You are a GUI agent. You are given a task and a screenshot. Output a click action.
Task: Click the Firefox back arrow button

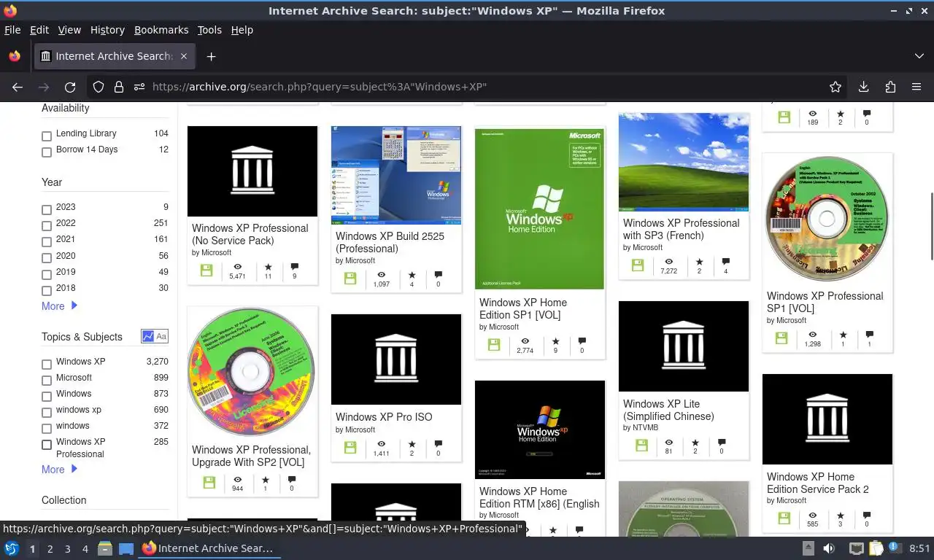pos(18,87)
